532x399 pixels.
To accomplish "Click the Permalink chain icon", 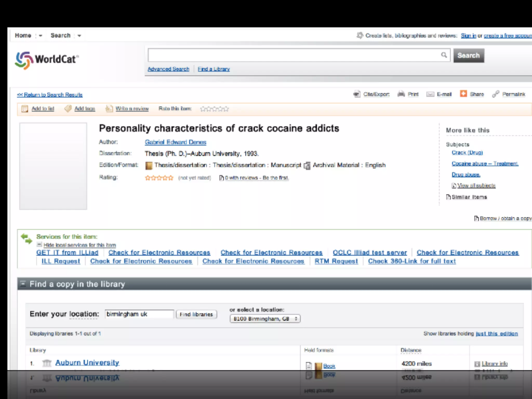I will tap(496, 94).
